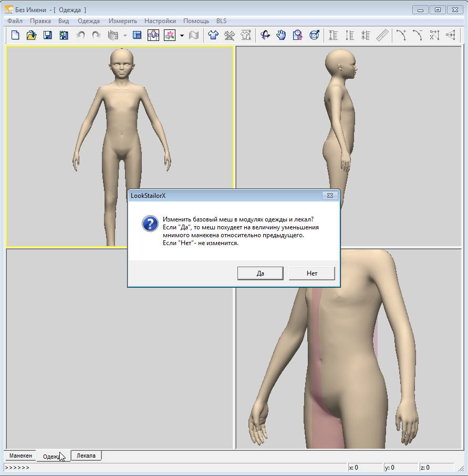Click the Rotate view tool icon
468x476 pixels.
click(x=265, y=35)
